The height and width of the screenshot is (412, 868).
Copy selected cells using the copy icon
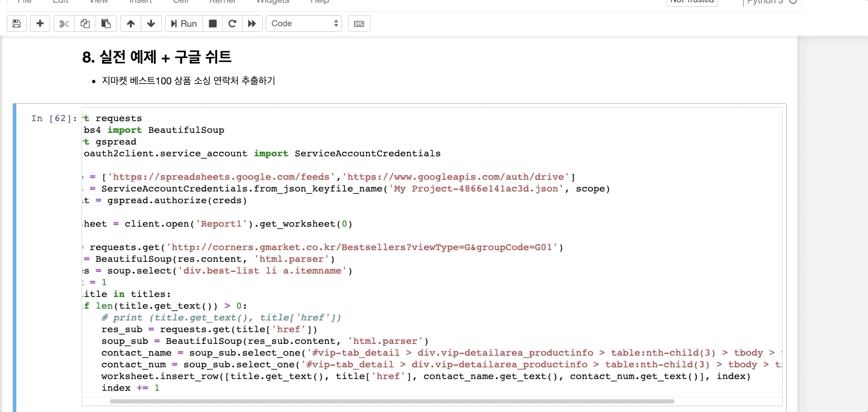pos(84,23)
